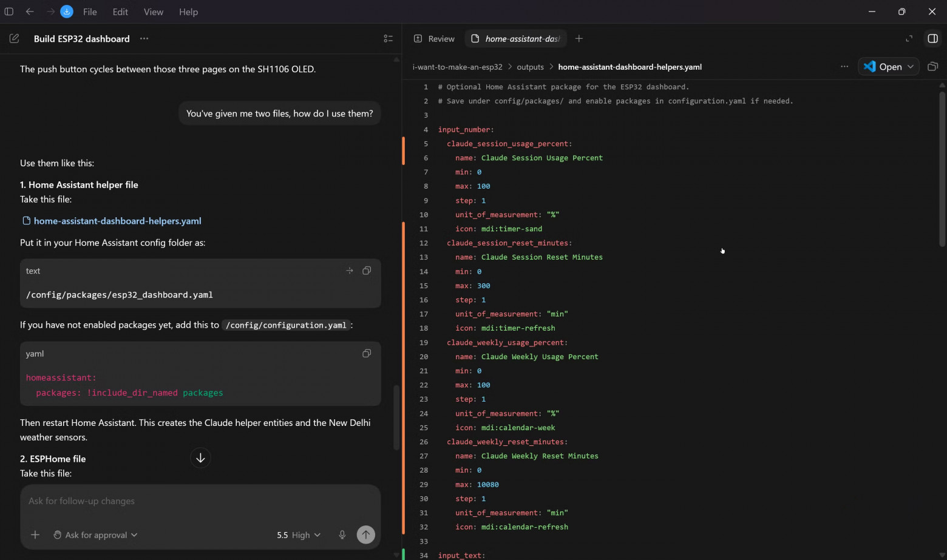The height and width of the screenshot is (560, 947).
Task: Click the 'max: 10080' value line
Action: tap(477, 484)
